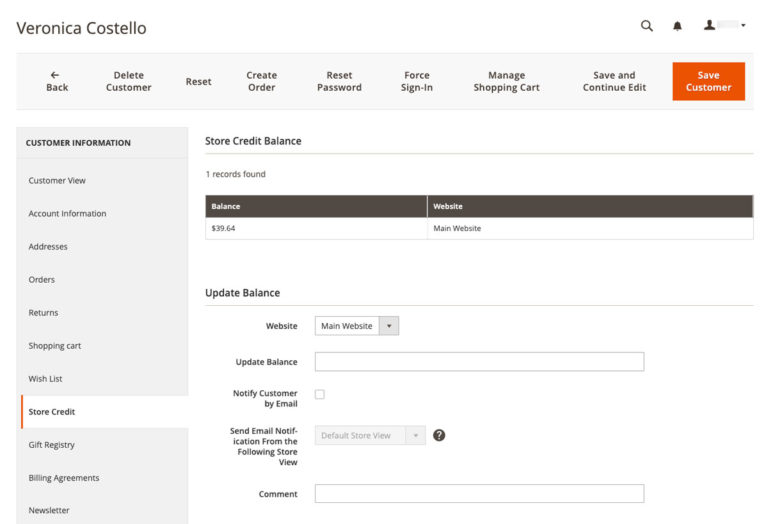The width and height of the screenshot is (768, 524).
Task: Sort by the Balance column header
Action: (x=226, y=206)
